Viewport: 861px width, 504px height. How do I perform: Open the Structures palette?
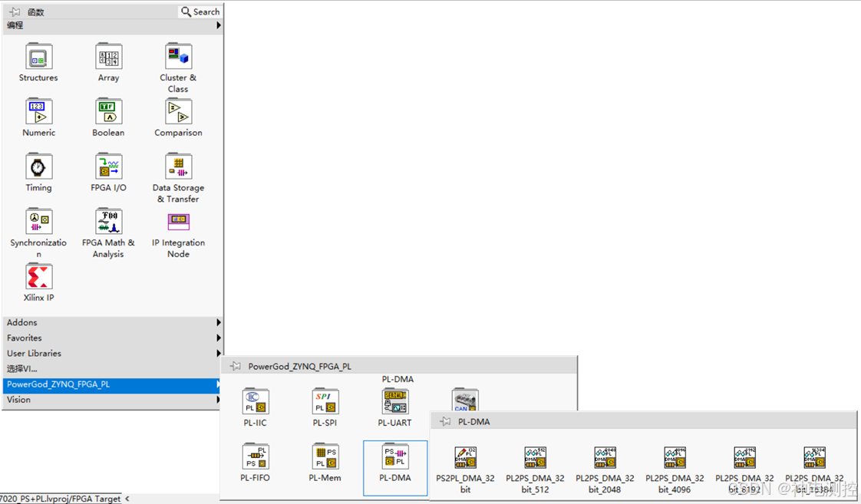click(x=38, y=57)
